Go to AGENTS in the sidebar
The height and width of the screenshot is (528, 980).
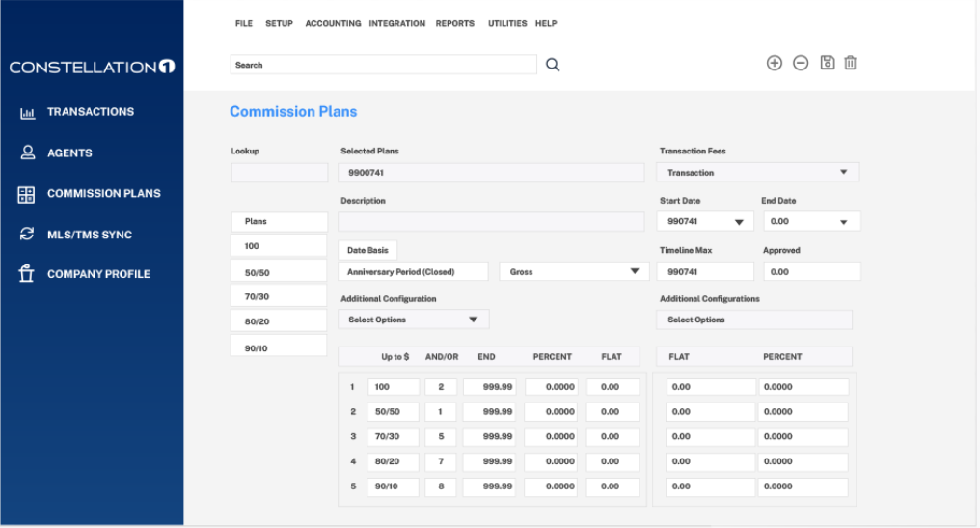click(69, 153)
